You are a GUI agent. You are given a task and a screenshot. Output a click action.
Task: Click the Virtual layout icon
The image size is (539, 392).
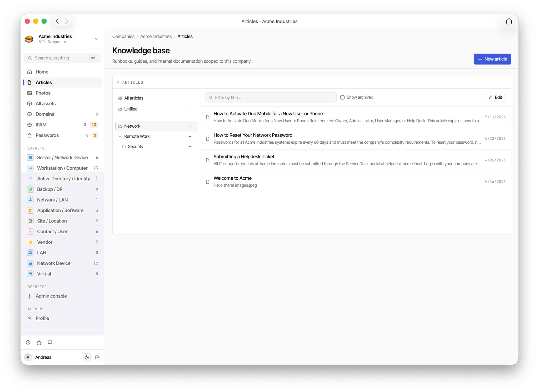pyautogui.click(x=30, y=274)
